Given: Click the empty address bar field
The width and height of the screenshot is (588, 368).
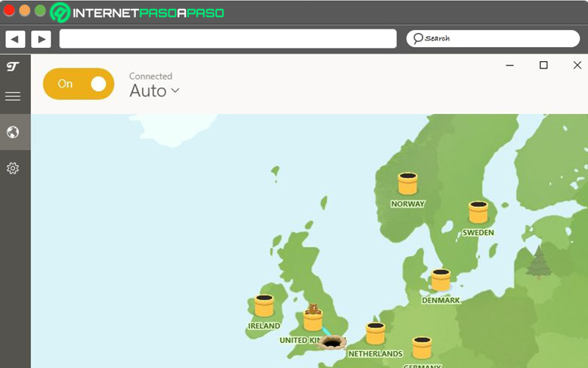Looking at the screenshot, I should coord(228,39).
